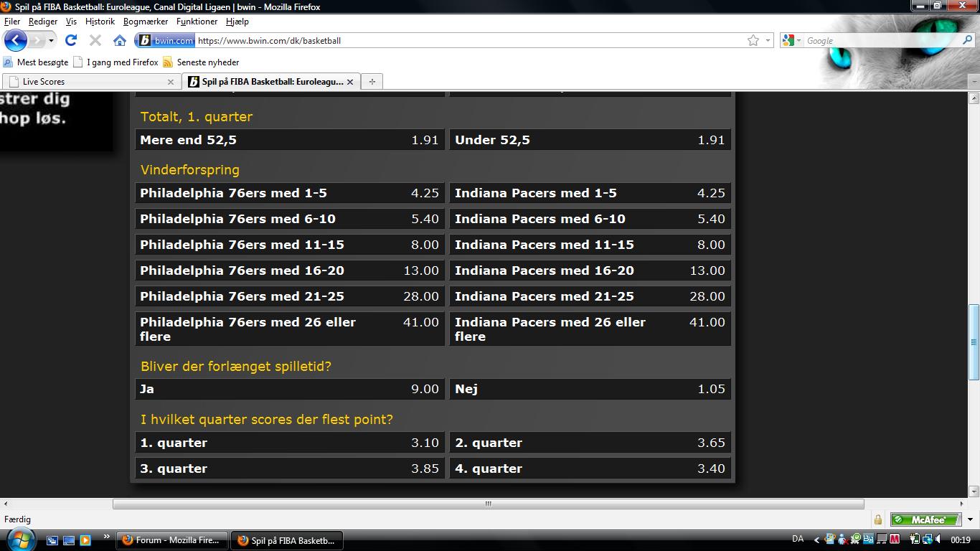Open a new tab with plus button
The height and width of the screenshot is (551, 980).
tap(372, 82)
